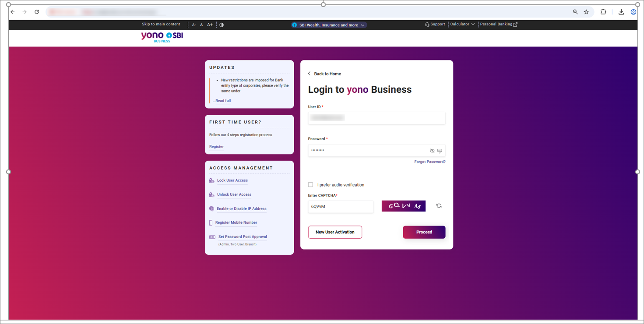This screenshot has width=644, height=324.
Task: Click the browser forward arrow
Action: click(25, 12)
